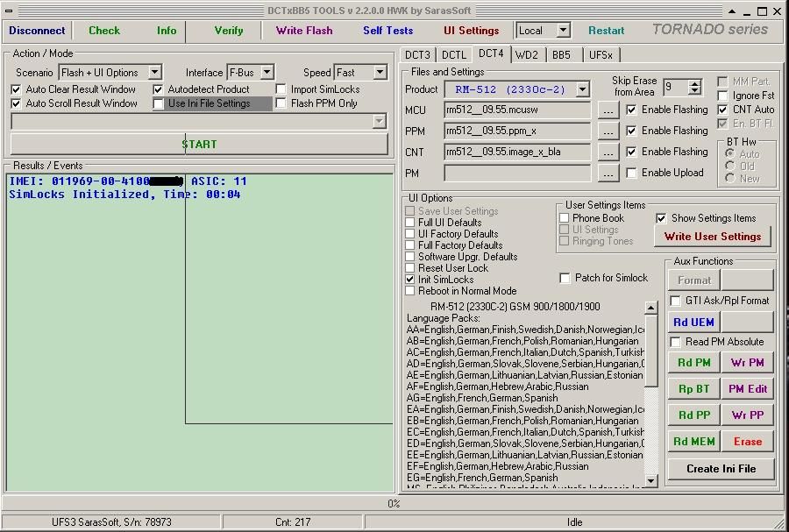Image resolution: width=789 pixels, height=532 pixels.
Task: Enable Flash PPM Only
Action: click(281, 103)
